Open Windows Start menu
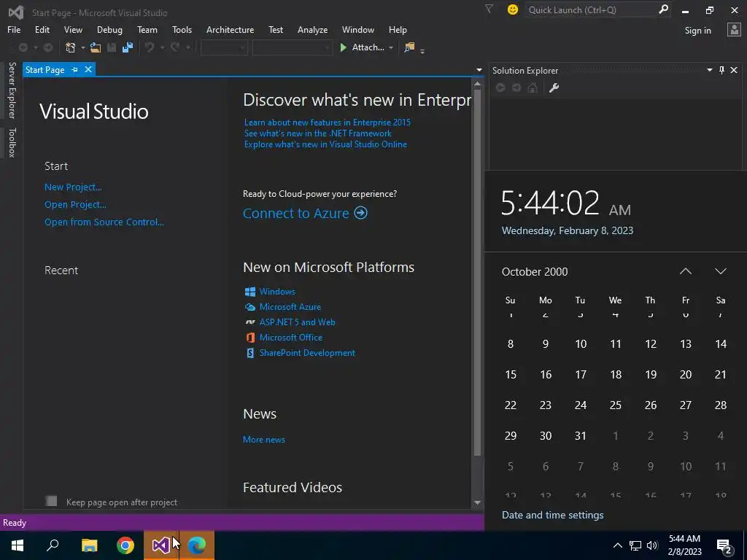 pyautogui.click(x=18, y=545)
